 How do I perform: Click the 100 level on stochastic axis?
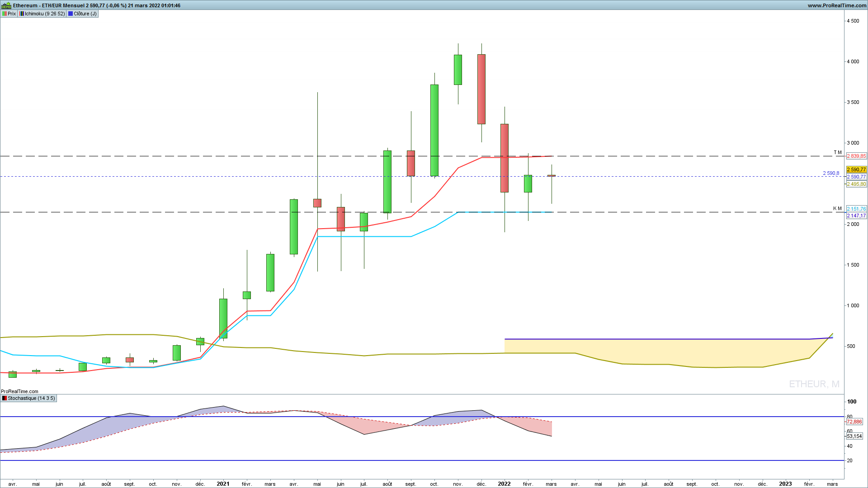click(x=852, y=401)
